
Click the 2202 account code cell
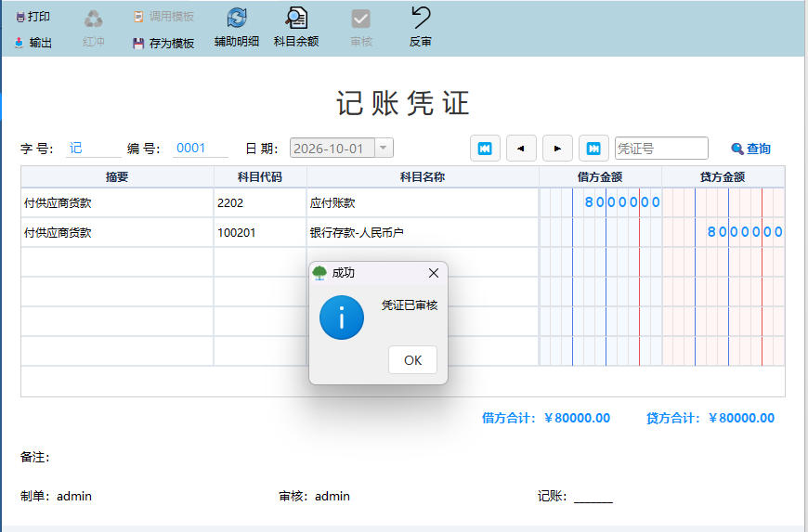point(260,203)
